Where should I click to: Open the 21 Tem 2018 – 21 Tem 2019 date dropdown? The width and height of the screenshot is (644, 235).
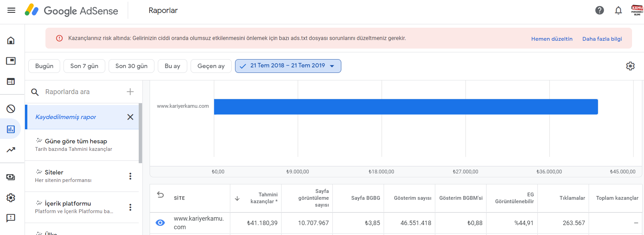pyautogui.click(x=288, y=66)
